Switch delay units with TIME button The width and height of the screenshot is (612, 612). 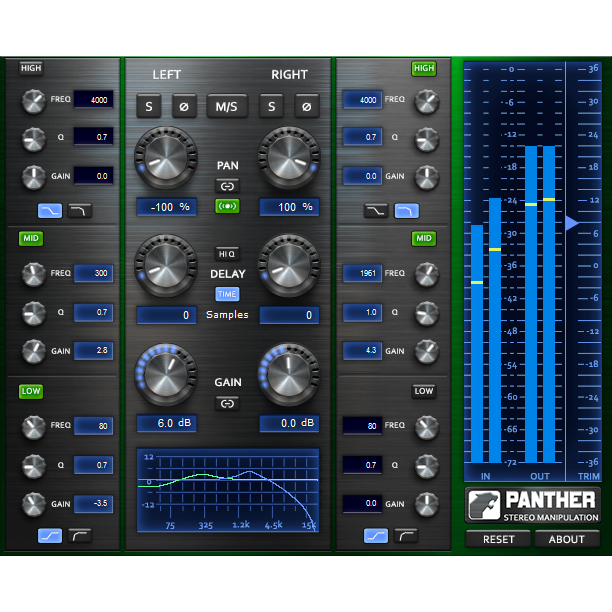point(228,294)
